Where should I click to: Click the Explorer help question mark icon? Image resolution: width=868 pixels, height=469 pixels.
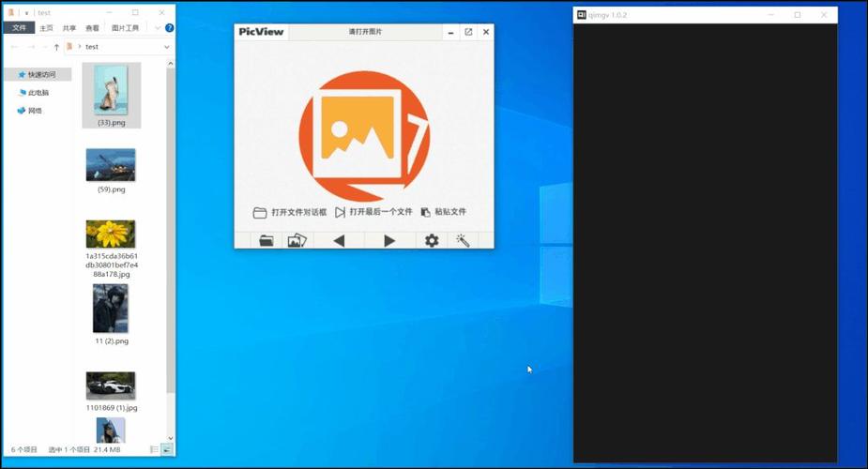coord(170,27)
